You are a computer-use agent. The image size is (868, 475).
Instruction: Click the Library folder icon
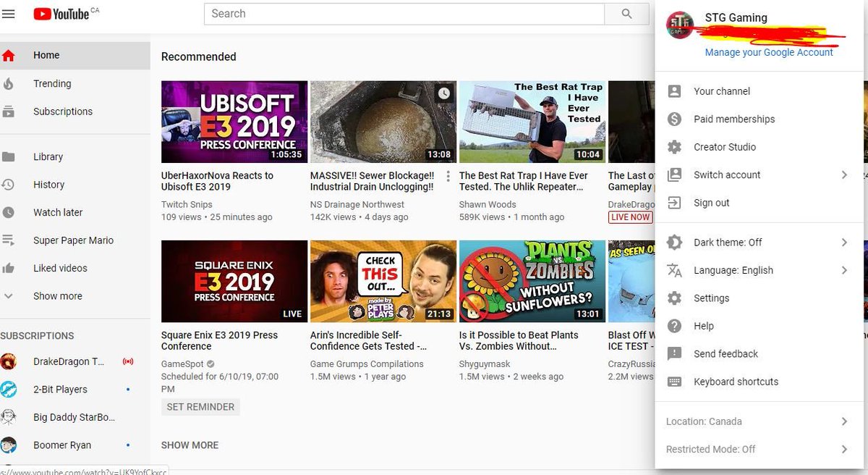[8, 156]
